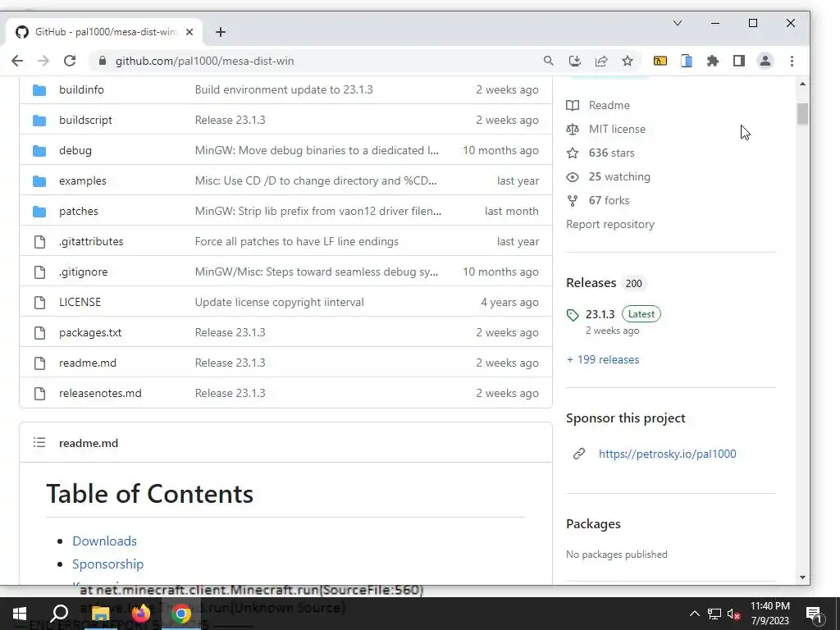
Task: Open the notification center icon
Action: pos(814,614)
